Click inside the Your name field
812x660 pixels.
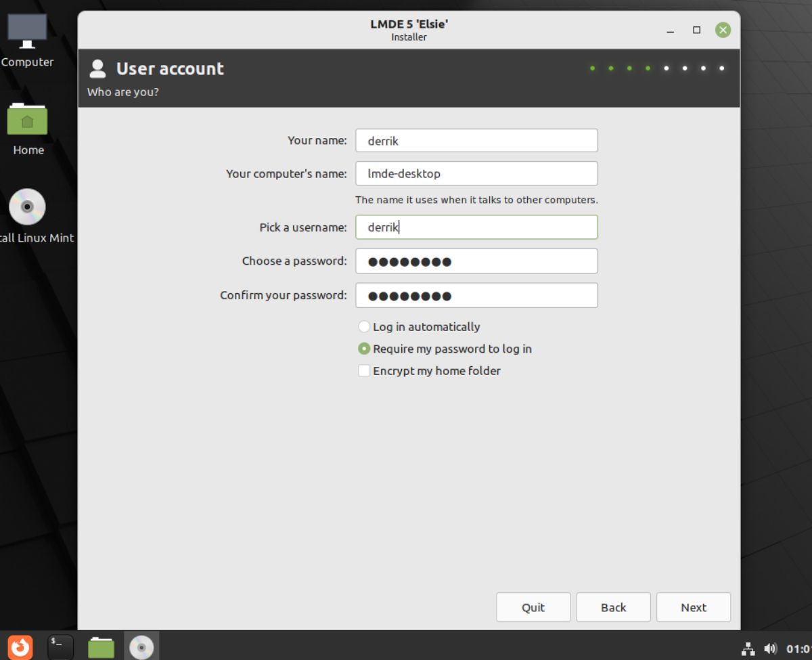[476, 140]
